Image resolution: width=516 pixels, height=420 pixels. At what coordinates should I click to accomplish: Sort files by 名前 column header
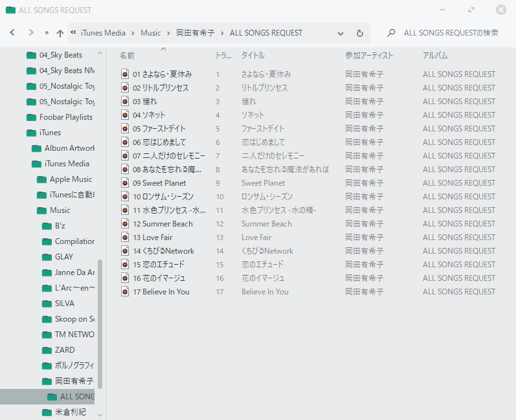click(x=128, y=56)
